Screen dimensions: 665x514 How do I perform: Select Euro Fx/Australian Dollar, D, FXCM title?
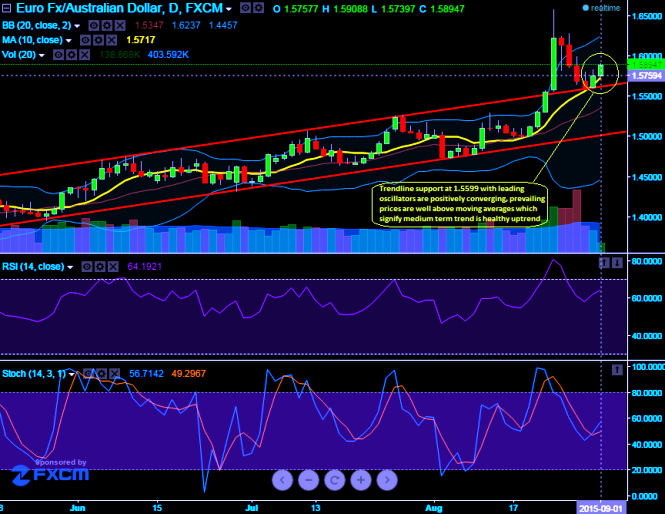coord(119,8)
